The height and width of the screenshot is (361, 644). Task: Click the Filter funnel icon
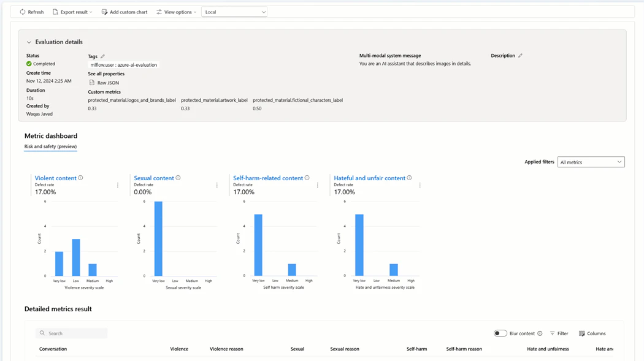(x=553, y=333)
